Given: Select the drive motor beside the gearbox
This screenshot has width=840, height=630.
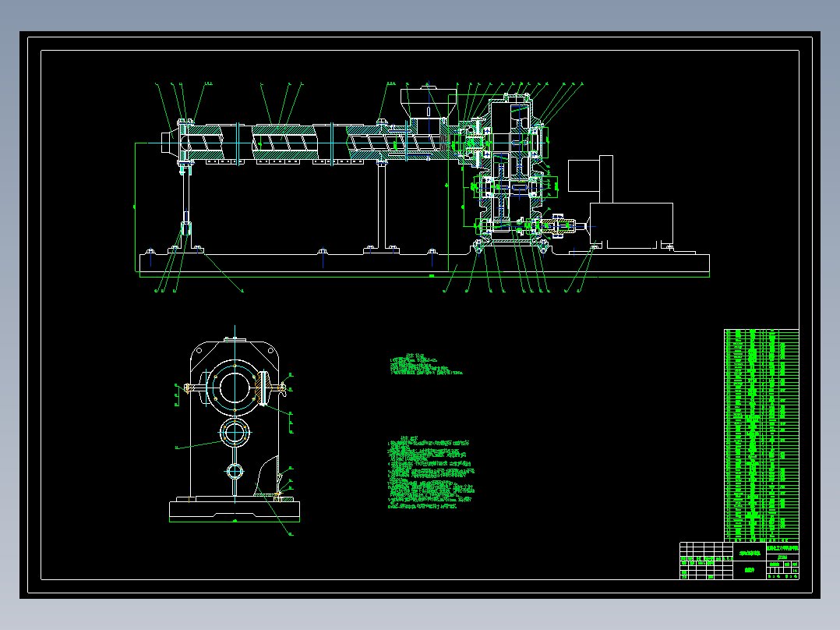Looking at the screenshot, I should (631, 225).
